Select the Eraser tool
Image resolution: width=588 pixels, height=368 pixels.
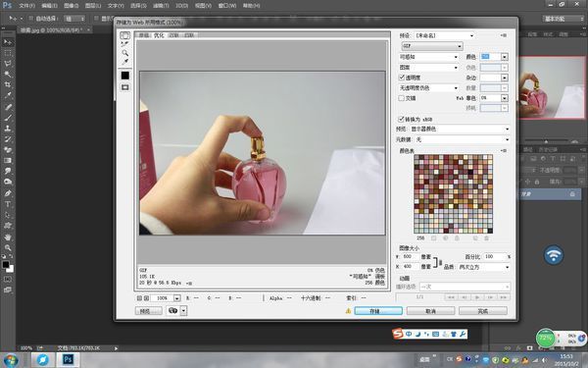8,149
